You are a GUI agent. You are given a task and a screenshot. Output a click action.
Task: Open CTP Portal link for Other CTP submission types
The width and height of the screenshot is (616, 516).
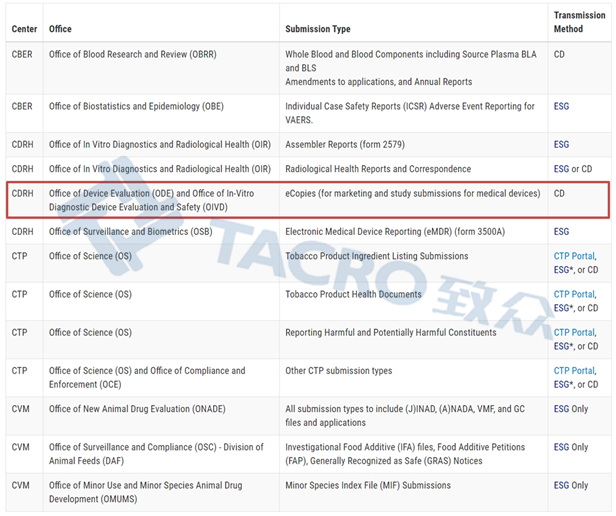[x=574, y=370]
